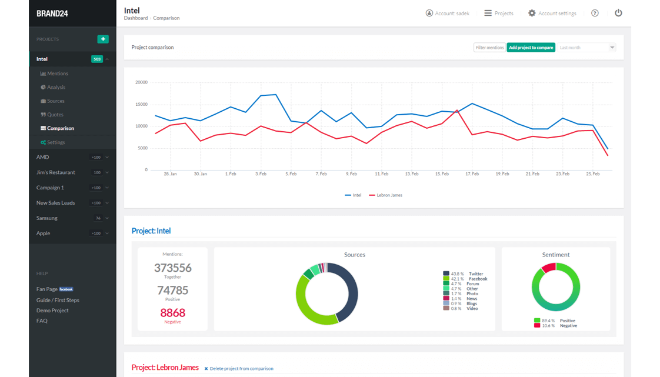The height and width of the screenshot is (377, 660).
Task: Toggle Lebron James series in chart legend
Action: coord(386,195)
